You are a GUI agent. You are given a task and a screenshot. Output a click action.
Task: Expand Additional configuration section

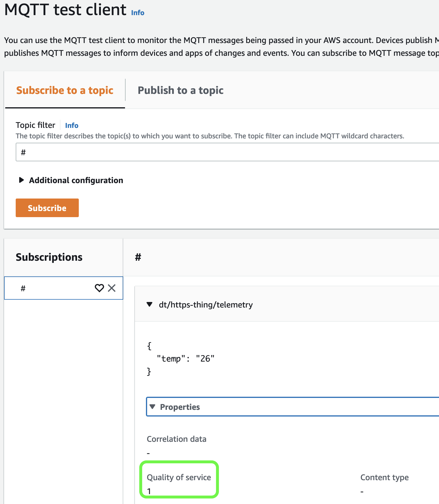71,180
